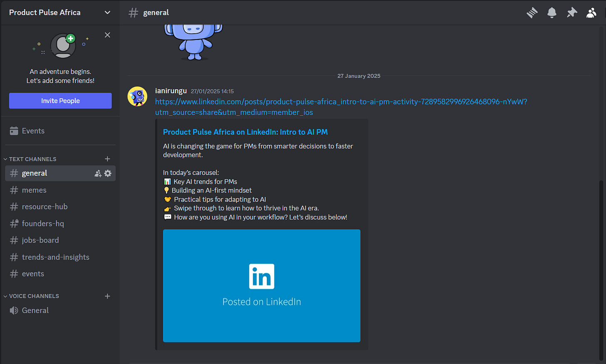Viewport: 606px width, 364px height.
Task: Toggle the member list icon
Action: 591,13
